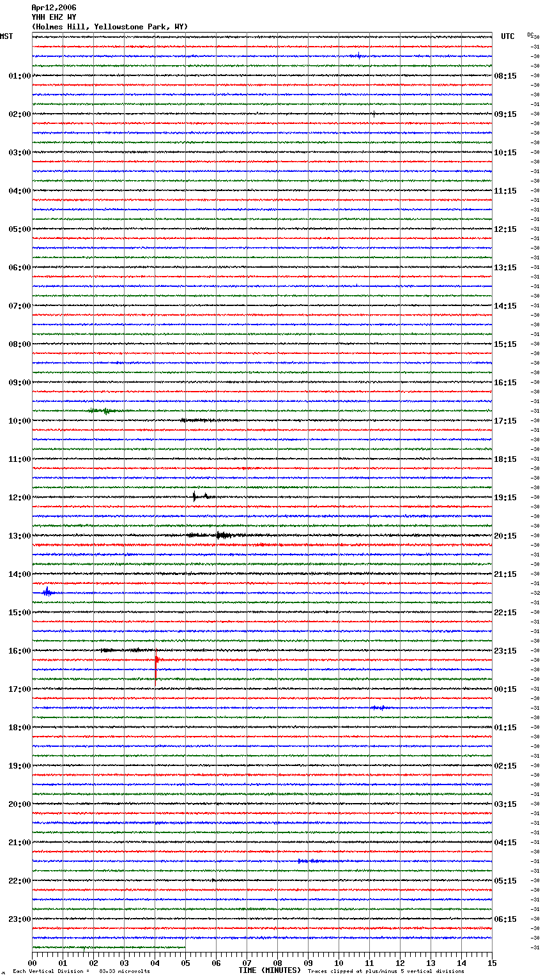The image size is (543, 980).
Task: Click the green event burst before 10:00
Action: point(102,411)
